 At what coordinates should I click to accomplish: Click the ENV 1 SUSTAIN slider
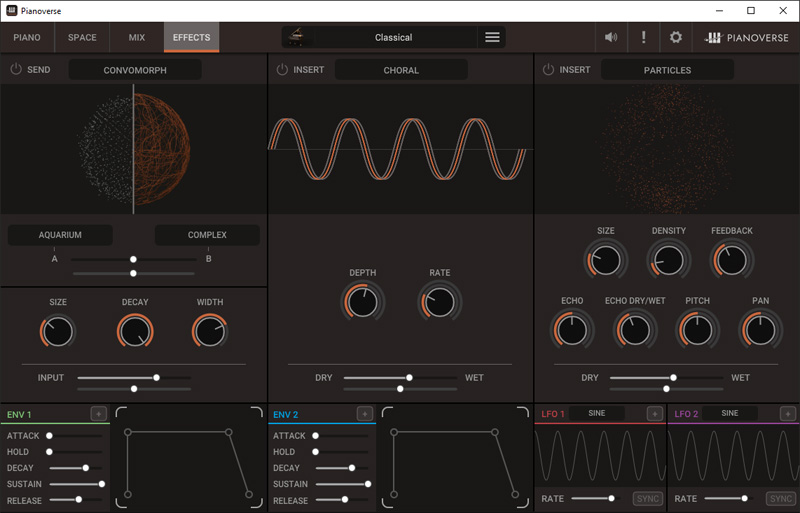tap(76, 484)
